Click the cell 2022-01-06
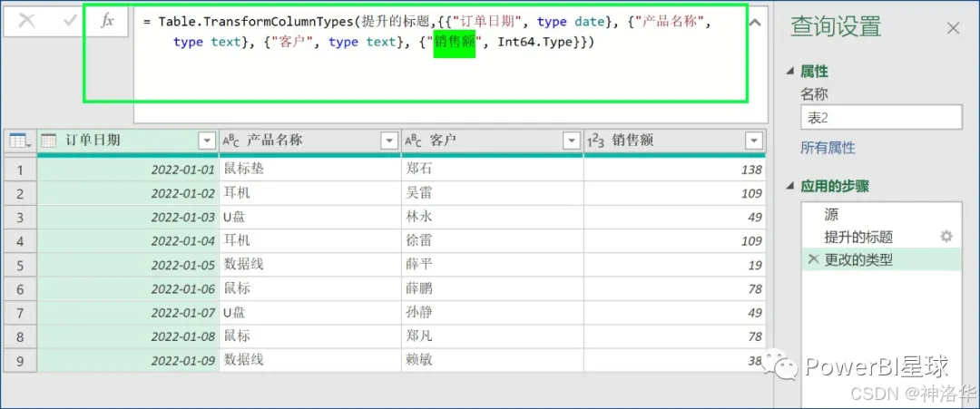This screenshot has height=409, width=980. pyautogui.click(x=129, y=288)
